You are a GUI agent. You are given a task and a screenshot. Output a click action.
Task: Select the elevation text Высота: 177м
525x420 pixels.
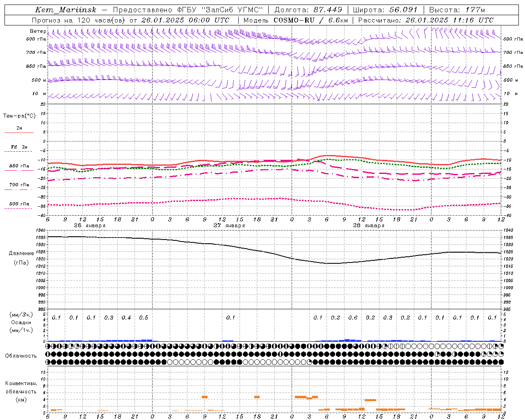[457, 10]
